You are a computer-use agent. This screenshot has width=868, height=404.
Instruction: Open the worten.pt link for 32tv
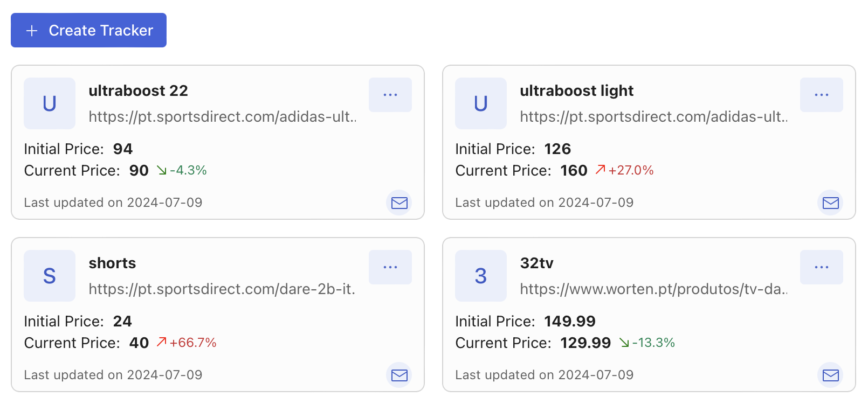[654, 289]
